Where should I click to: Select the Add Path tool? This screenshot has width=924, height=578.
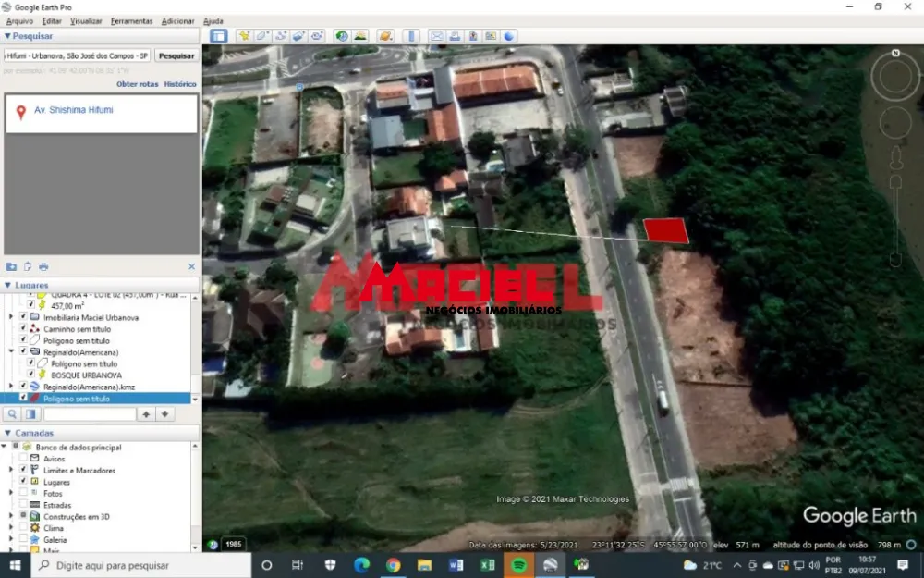click(x=281, y=36)
